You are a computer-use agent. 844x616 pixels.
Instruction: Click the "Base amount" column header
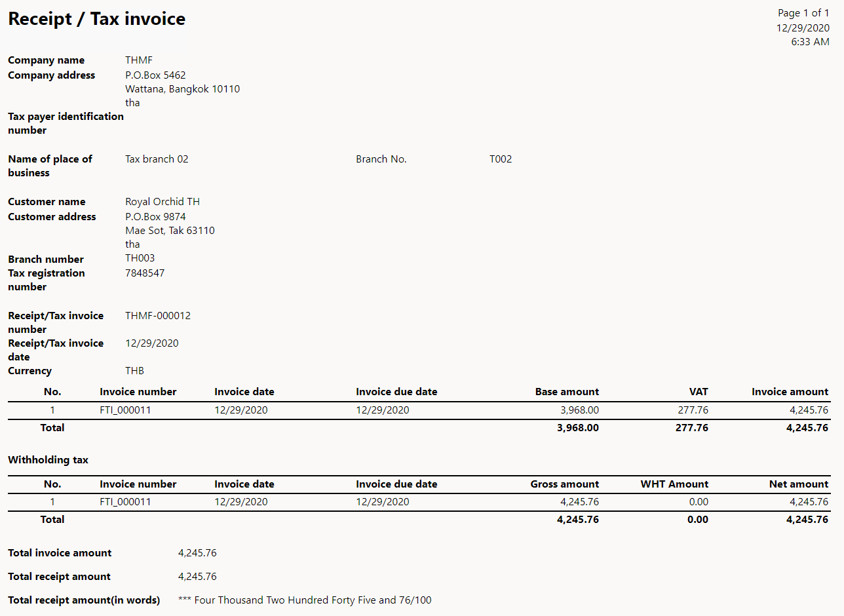point(567,392)
